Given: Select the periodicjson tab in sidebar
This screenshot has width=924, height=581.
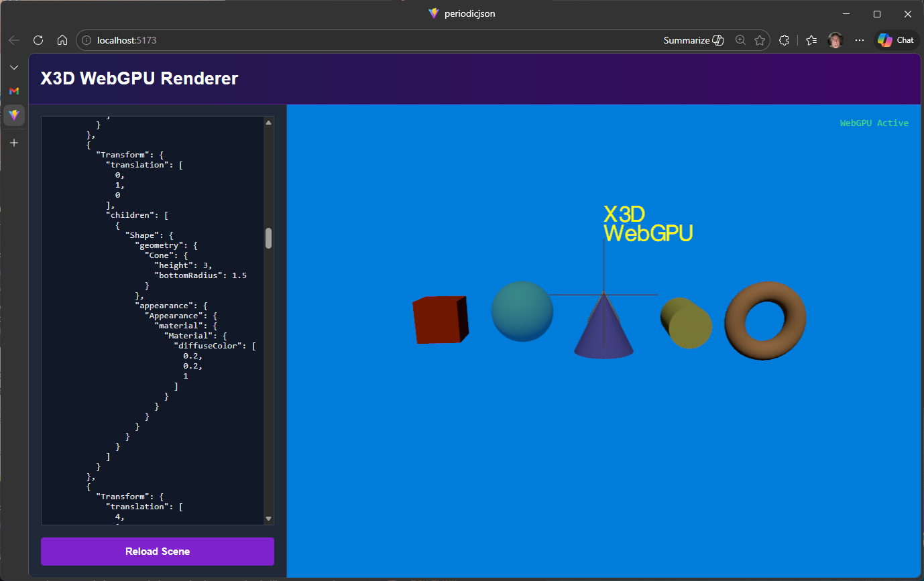Looking at the screenshot, I should tap(14, 115).
